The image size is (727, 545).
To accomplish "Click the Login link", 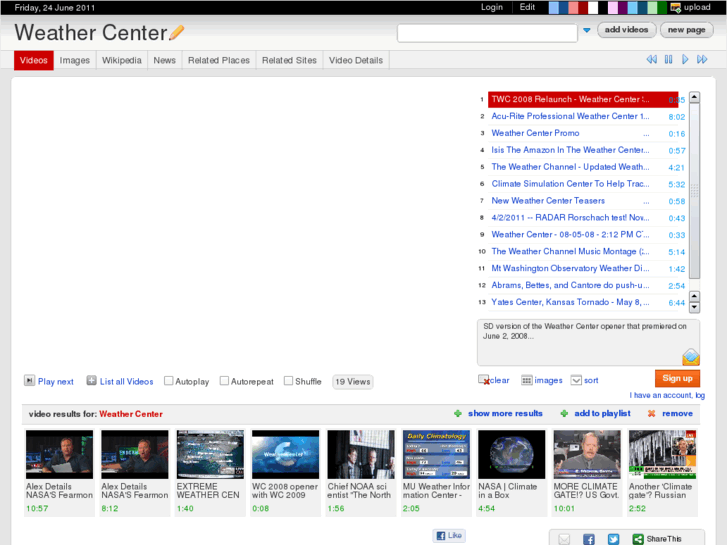I will (491, 7).
